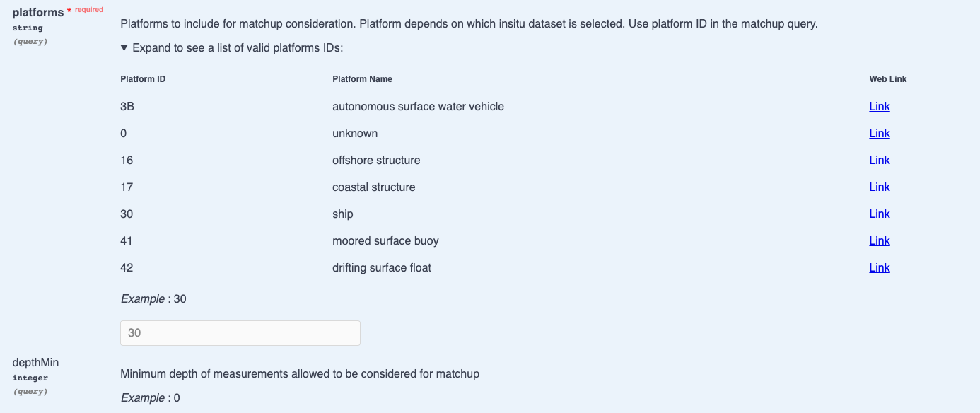
Task: Select the Platform ID column header
Action: (x=144, y=79)
